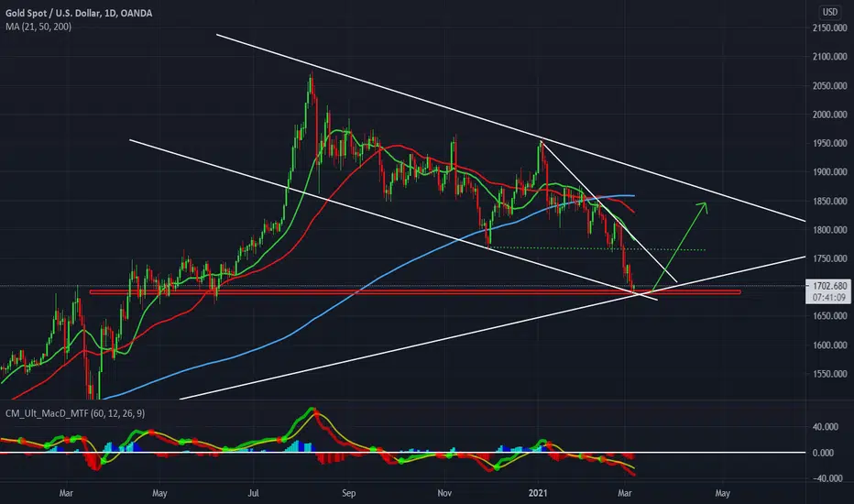
Task: Select the white zero line in MACD pane
Action: 402,453
